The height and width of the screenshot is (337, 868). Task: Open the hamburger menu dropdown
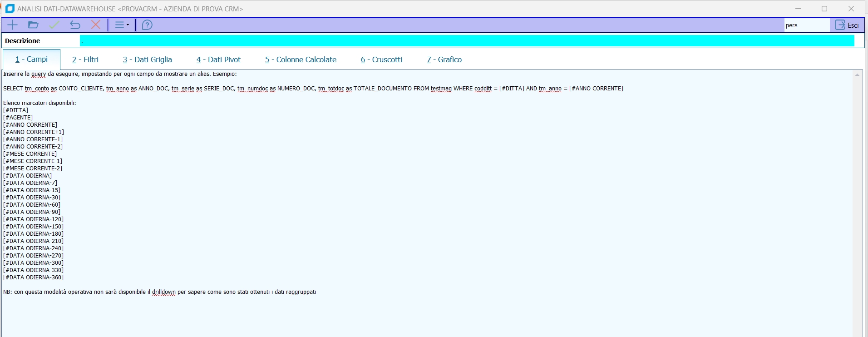122,25
